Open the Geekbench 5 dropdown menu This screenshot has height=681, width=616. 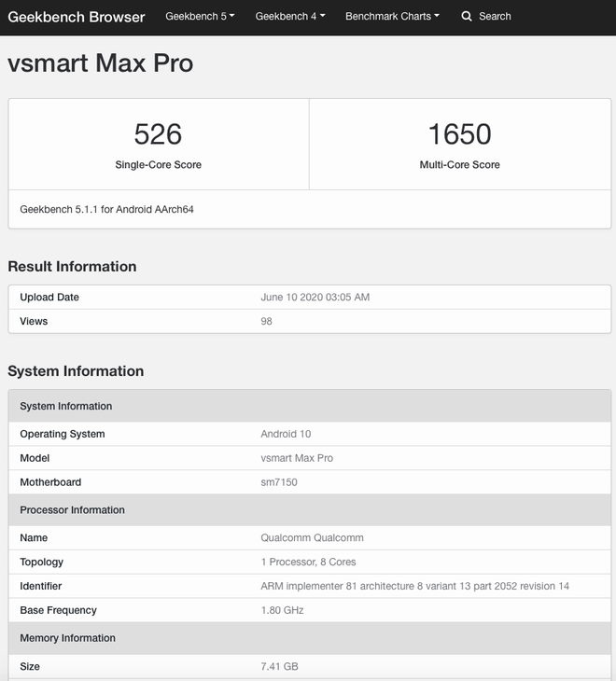(x=200, y=17)
